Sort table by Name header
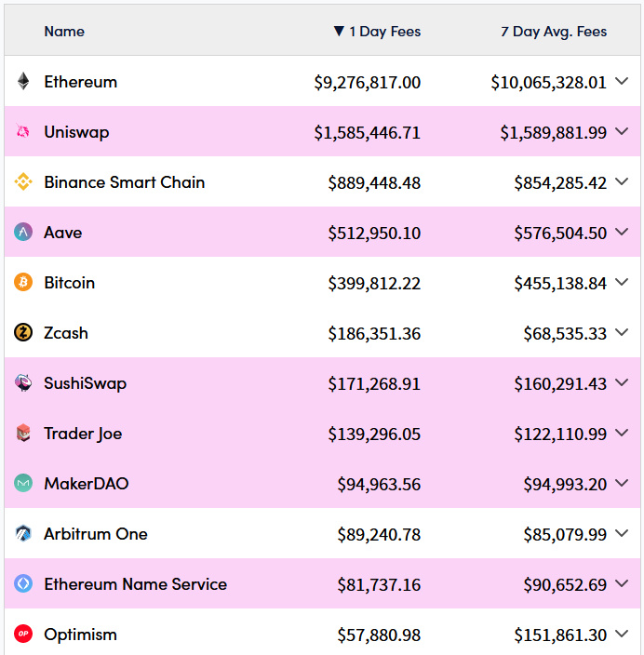Viewport: 644px width, 655px height. click(64, 32)
